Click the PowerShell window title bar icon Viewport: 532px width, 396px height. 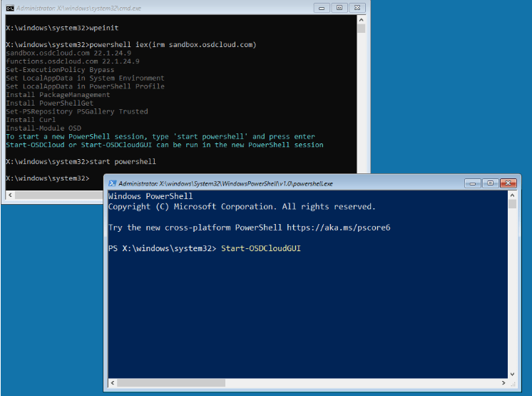click(x=112, y=183)
